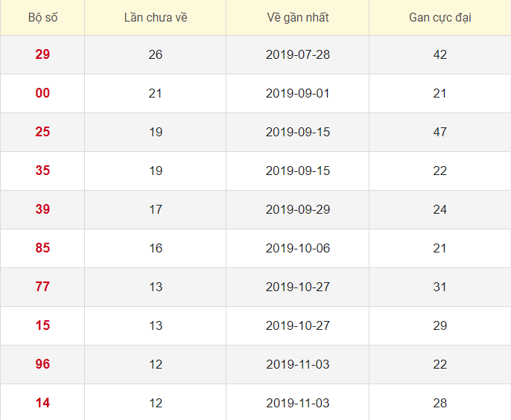Click the date 2019-09-01
The width and height of the screenshot is (511, 420).
coord(297,93)
